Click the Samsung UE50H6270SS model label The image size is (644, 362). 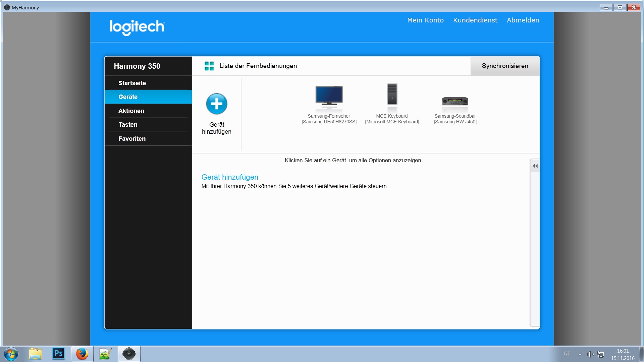coord(329,122)
